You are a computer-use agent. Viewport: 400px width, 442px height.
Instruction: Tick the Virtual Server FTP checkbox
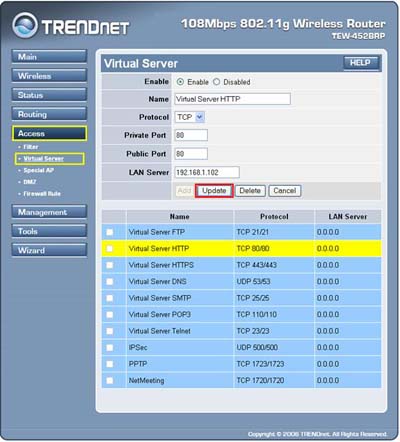coord(110,232)
